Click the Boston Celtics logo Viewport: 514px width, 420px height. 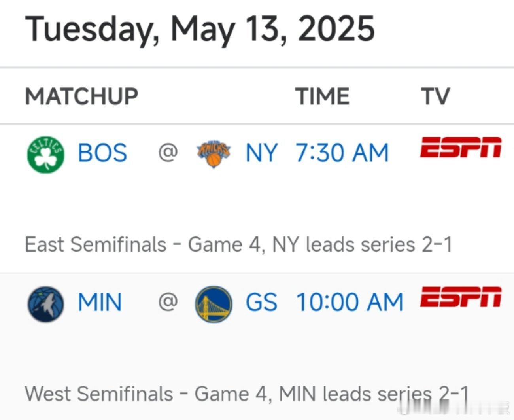tap(45, 153)
